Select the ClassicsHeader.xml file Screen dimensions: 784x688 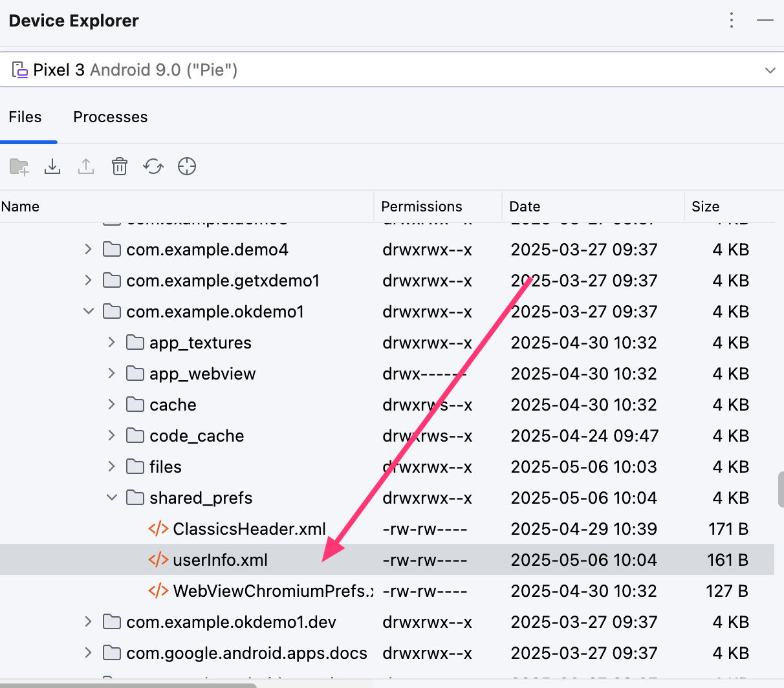pos(249,529)
